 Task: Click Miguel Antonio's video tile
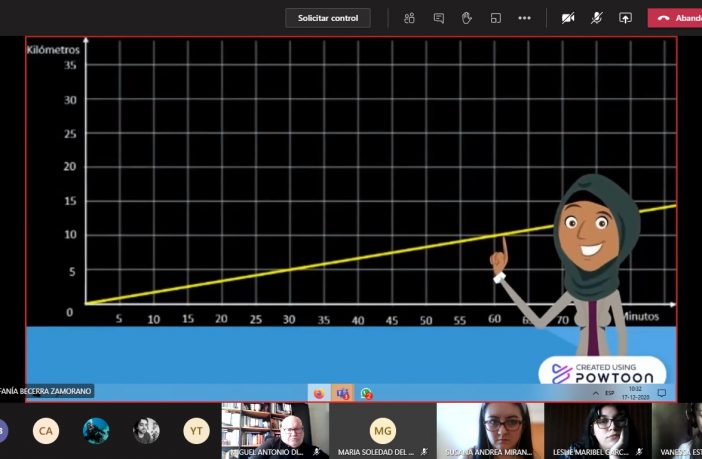[275, 431]
